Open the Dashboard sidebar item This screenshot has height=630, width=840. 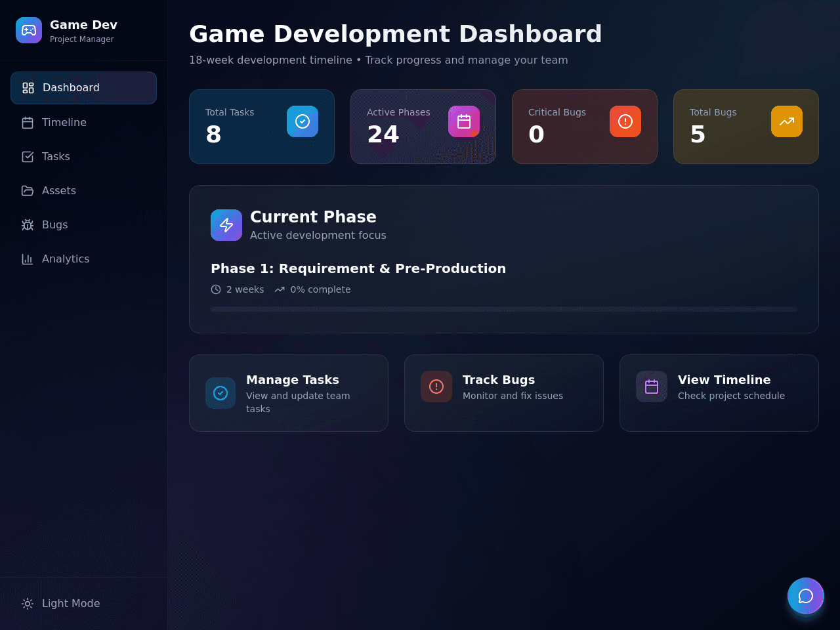click(83, 88)
